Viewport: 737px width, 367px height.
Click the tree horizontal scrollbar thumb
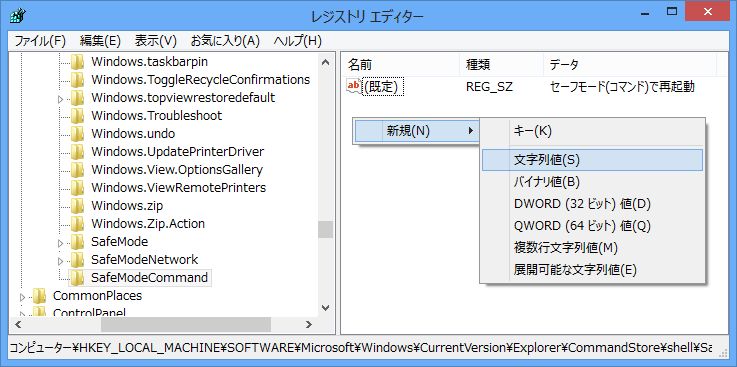click(x=186, y=324)
